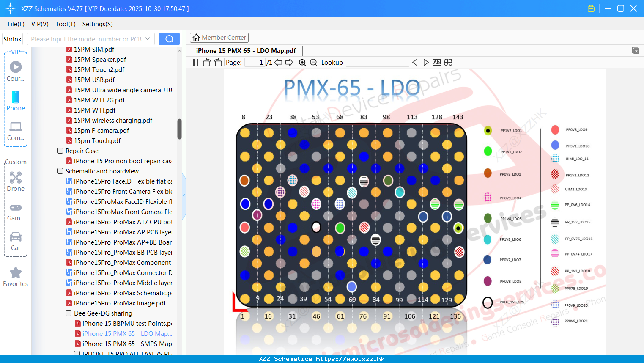644x363 pixels.
Task: Open 15pm Touch.pdf
Action: (x=97, y=141)
